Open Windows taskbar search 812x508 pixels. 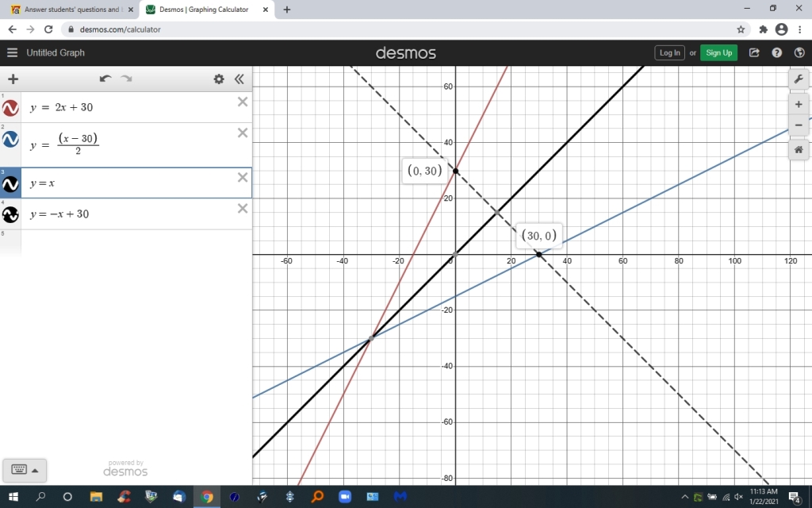(40, 497)
